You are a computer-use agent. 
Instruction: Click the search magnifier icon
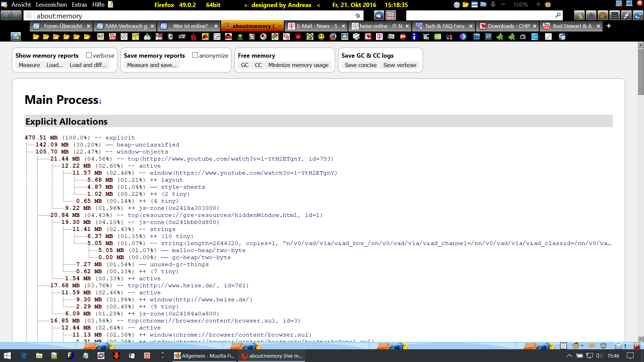[x=558, y=15]
